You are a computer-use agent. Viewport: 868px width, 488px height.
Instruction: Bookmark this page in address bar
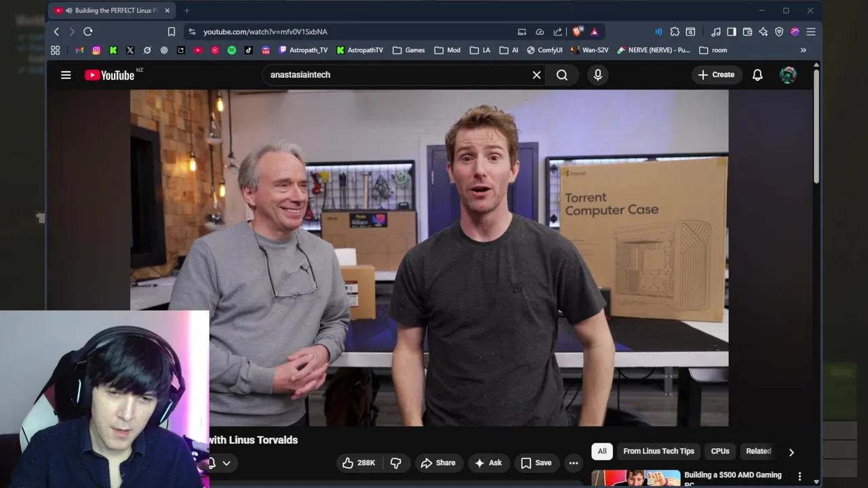point(172,32)
